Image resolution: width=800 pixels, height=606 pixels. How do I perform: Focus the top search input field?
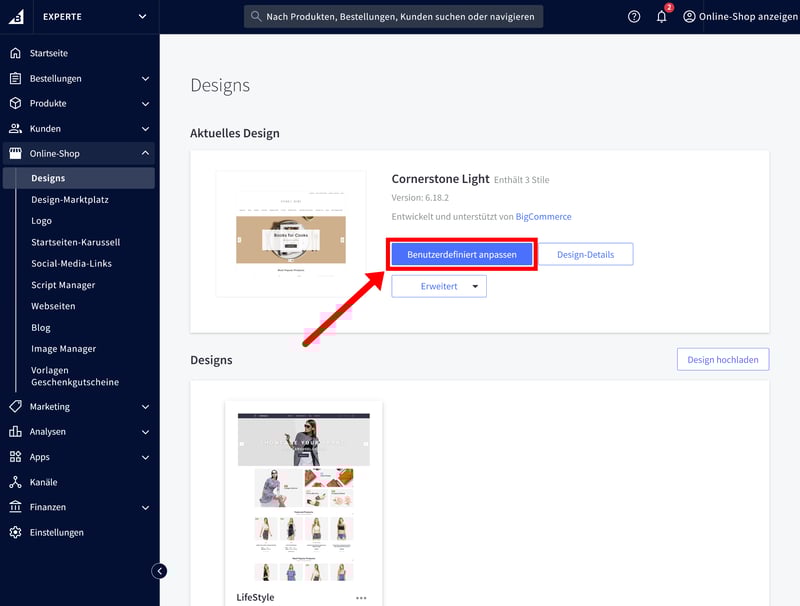coord(394,17)
